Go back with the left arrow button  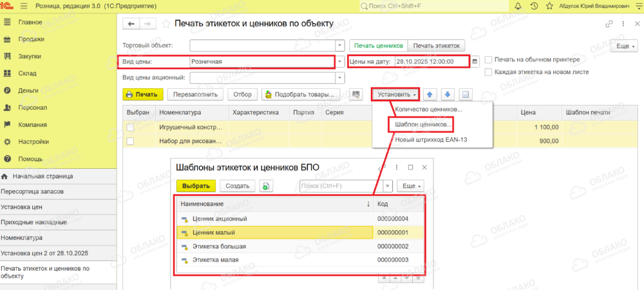[x=131, y=24]
